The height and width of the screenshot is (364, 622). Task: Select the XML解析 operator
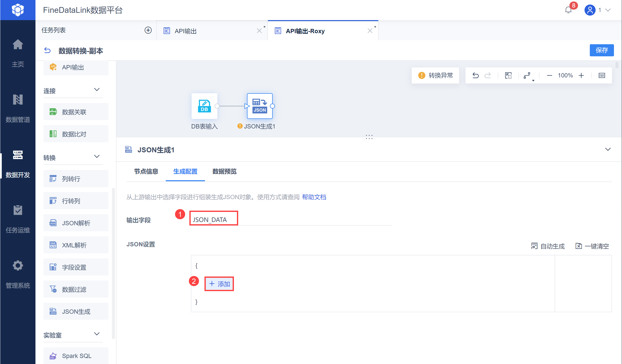point(76,245)
